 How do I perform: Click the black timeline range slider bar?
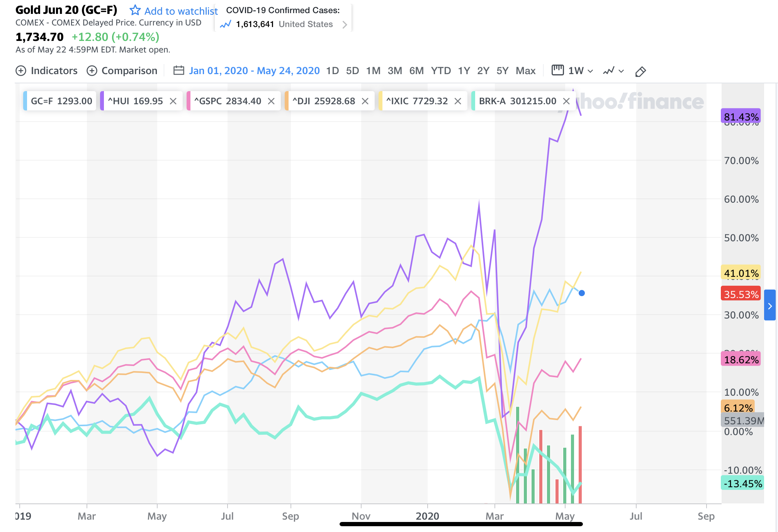coord(460,524)
